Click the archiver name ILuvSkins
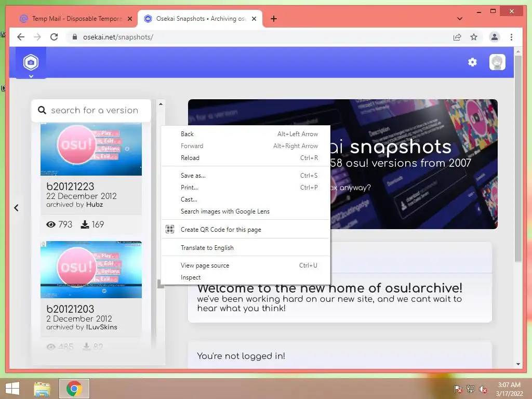Screen dimensions: 532x399 point(101,327)
